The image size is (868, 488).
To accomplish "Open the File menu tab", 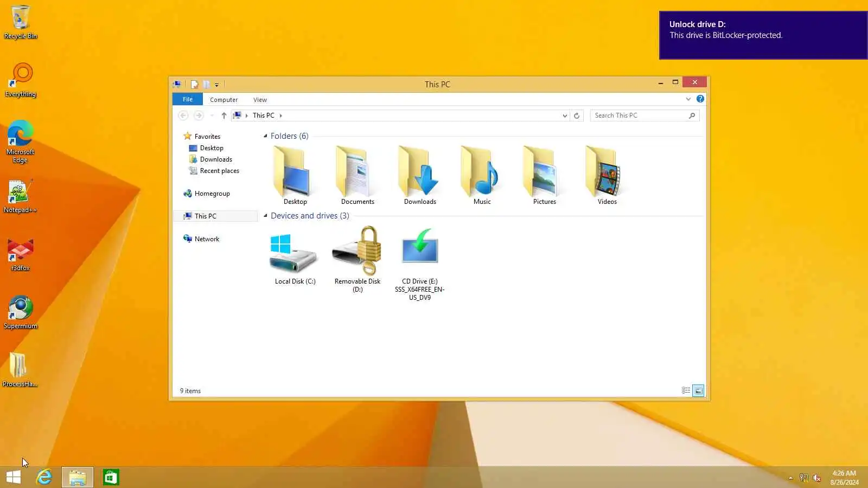I will 188,99.
